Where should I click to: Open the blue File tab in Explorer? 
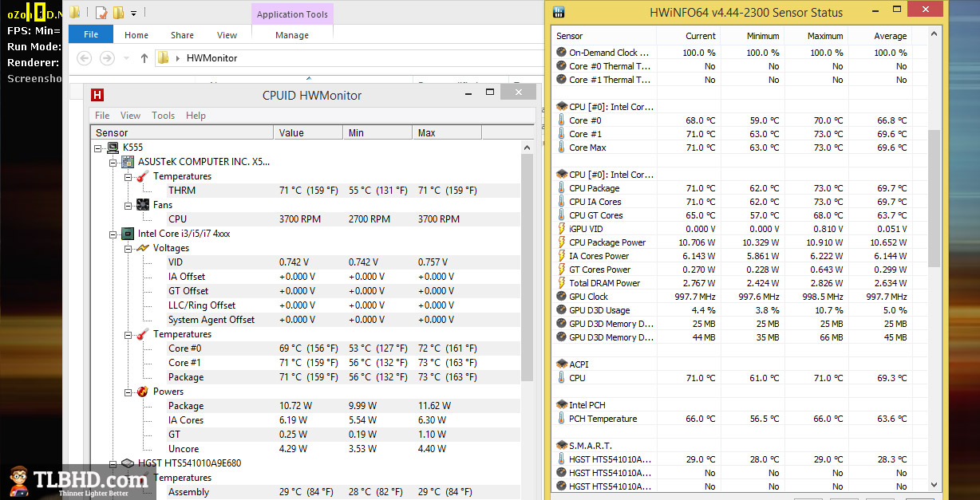pyautogui.click(x=91, y=35)
